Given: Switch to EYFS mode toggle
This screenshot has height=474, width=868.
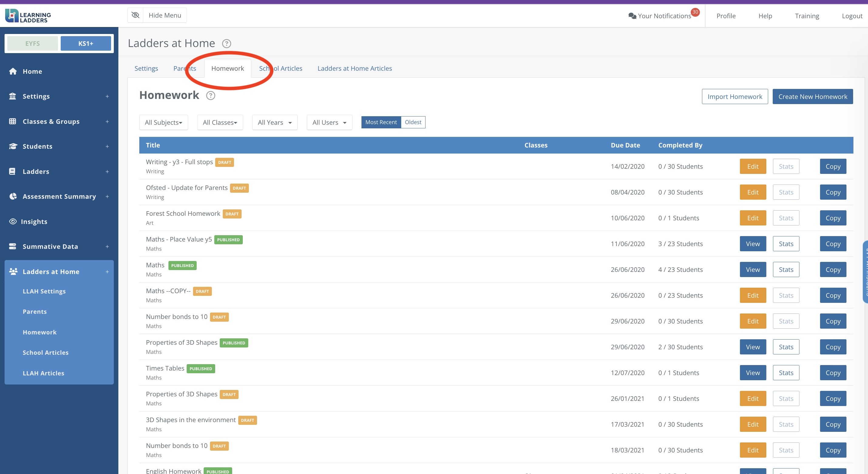Looking at the screenshot, I should [x=32, y=43].
